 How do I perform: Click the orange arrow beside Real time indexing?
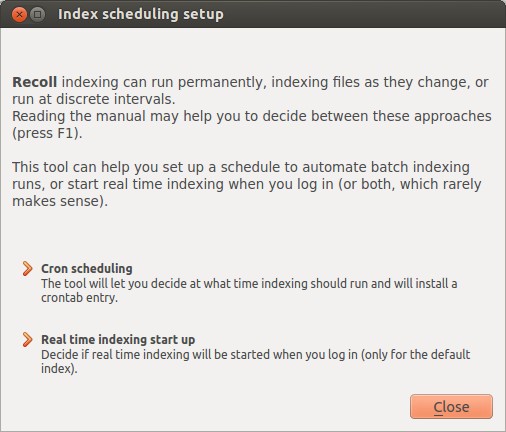[x=27, y=339]
